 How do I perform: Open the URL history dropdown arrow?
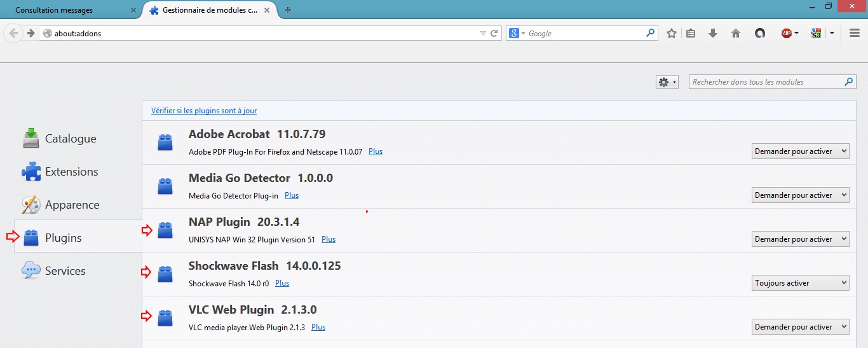(x=483, y=33)
